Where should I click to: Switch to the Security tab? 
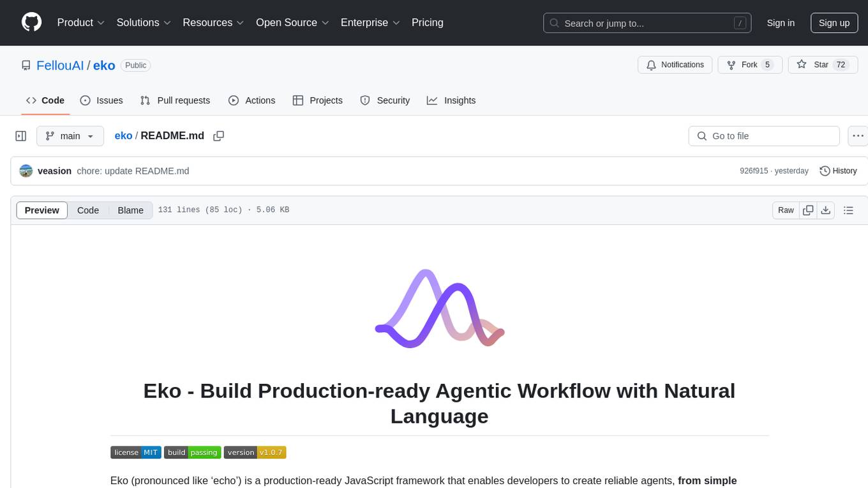385,100
